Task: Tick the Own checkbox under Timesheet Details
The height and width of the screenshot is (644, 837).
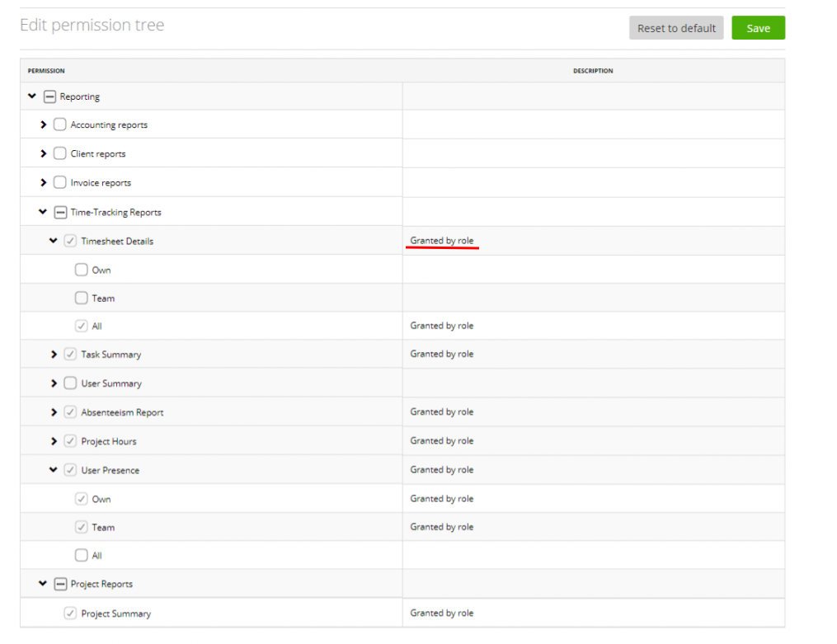Action: (x=81, y=270)
